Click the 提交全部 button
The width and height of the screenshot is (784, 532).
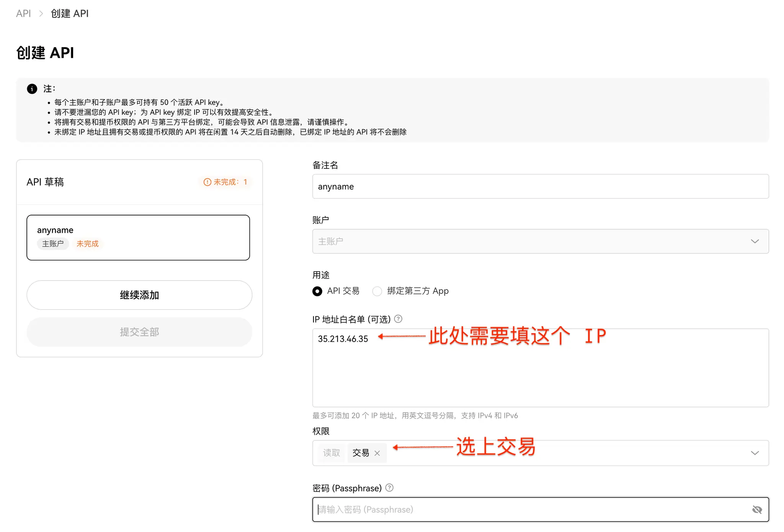(139, 332)
